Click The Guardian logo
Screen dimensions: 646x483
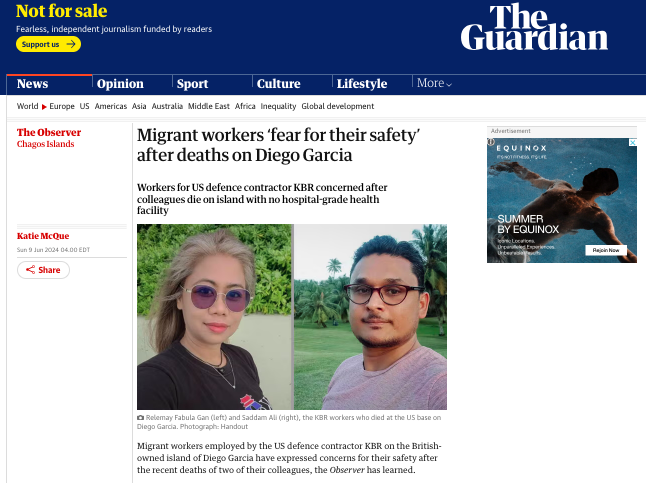[534, 28]
